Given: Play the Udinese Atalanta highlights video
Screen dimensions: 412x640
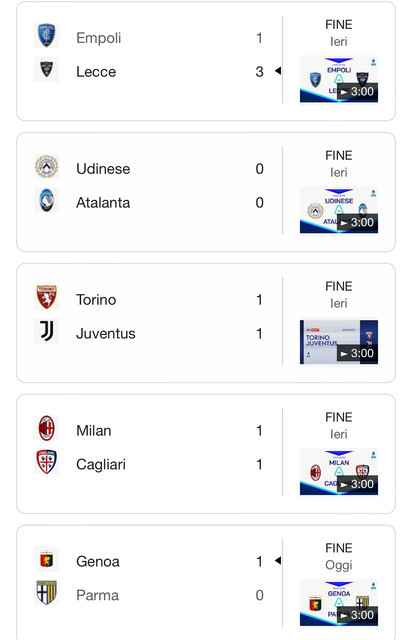Looking at the screenshot, I should point(339,210).
